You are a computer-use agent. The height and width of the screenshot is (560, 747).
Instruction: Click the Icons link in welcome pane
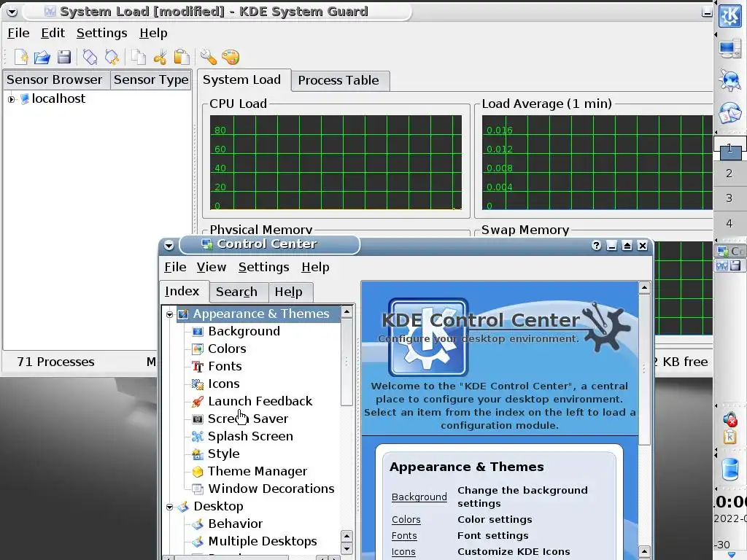pyautogui.click(x=403, y=553)
